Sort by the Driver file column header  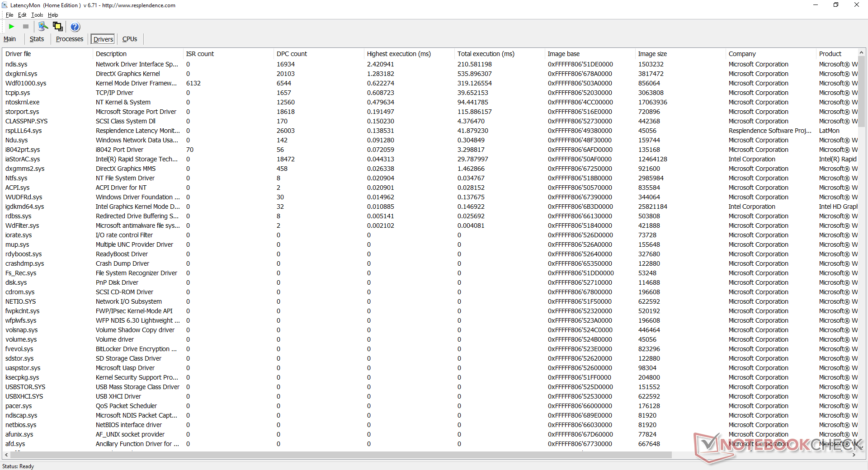(47, 54)
